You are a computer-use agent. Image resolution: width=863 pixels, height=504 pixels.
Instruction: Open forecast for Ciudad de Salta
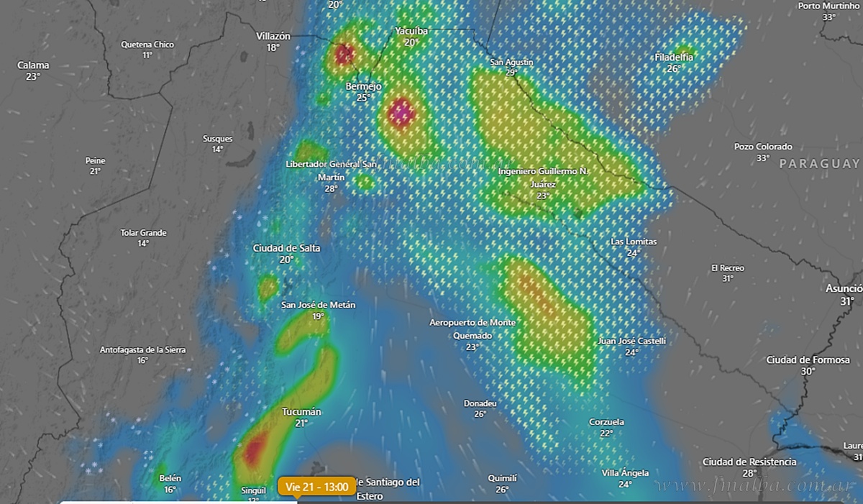(286, 248)
